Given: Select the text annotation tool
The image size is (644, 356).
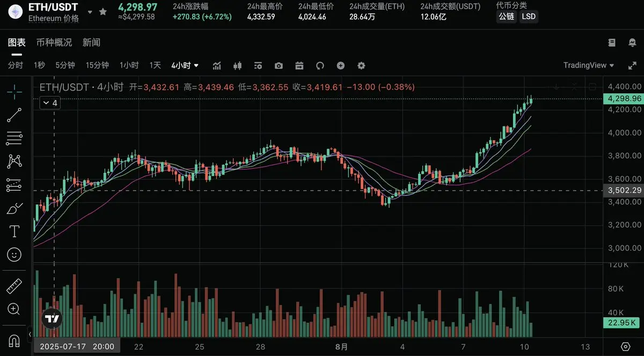Looking at the screenshot, I should (x=14, y=231).
